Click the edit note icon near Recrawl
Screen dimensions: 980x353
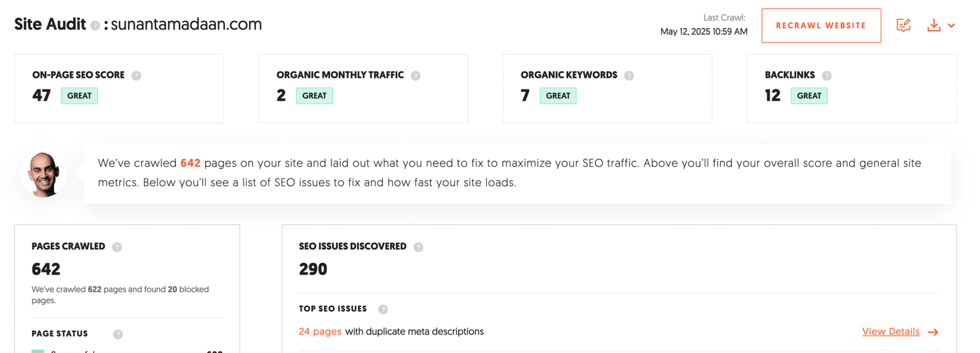pyautogui.click(x=903, y=25)
